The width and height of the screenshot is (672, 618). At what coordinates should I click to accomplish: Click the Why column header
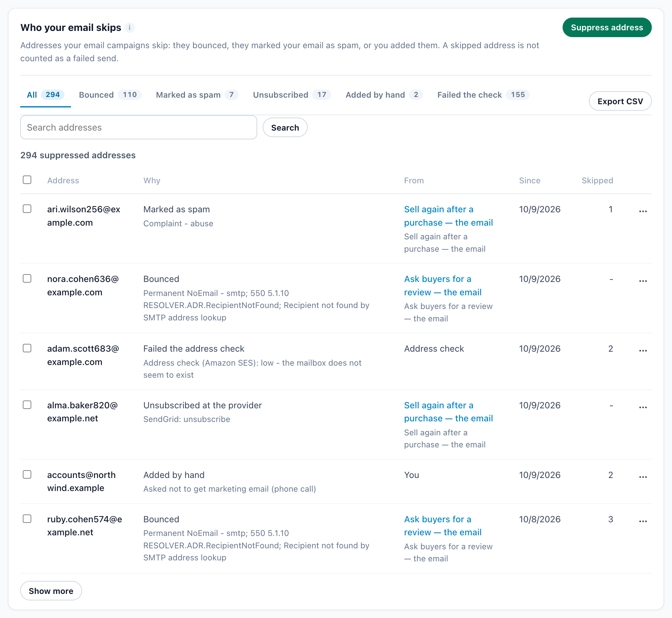click(x=152, y=181)
